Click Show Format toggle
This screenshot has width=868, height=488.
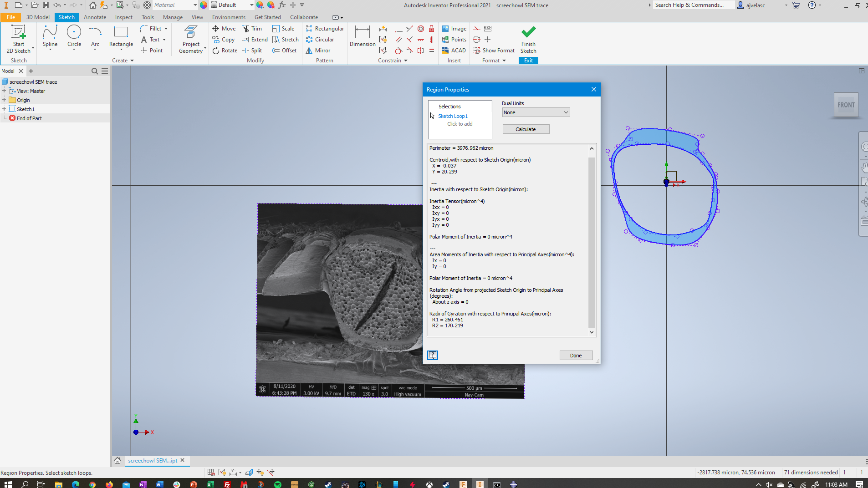click(494, 51)
